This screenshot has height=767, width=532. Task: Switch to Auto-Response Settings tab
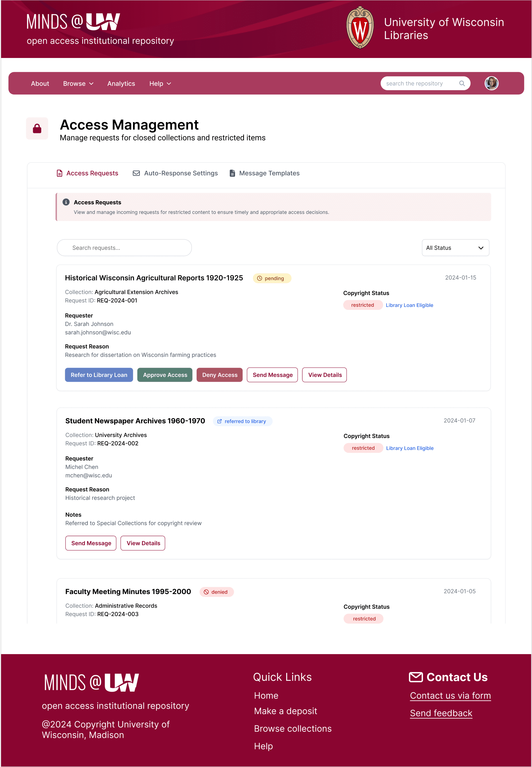[175, 173]
